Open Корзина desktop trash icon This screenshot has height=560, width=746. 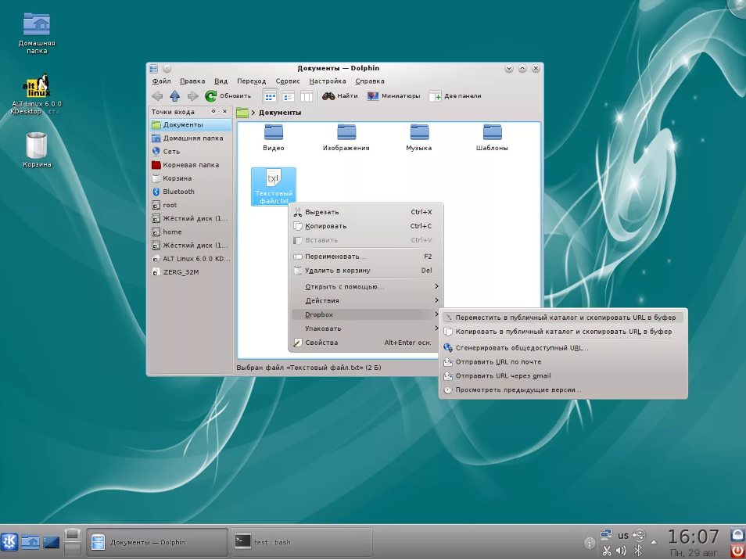coord(37,150)
